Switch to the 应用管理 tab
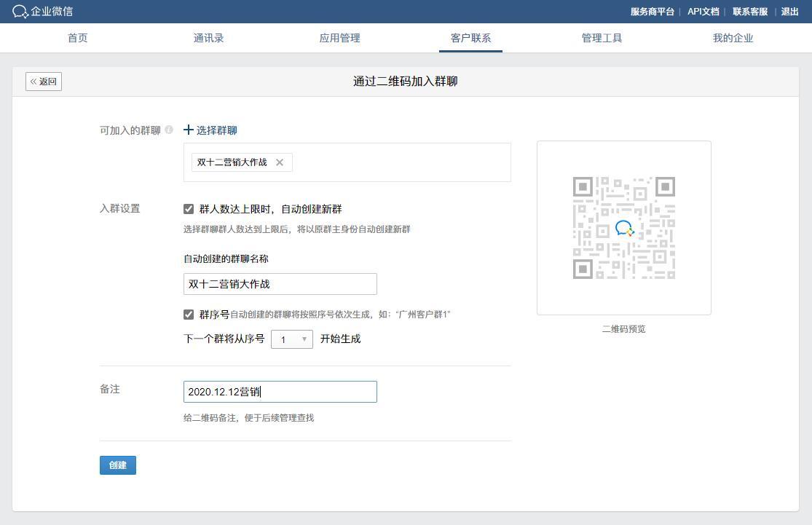Image resolution: width=812 pixels, height=525 pixels. (x=340, y=38)
